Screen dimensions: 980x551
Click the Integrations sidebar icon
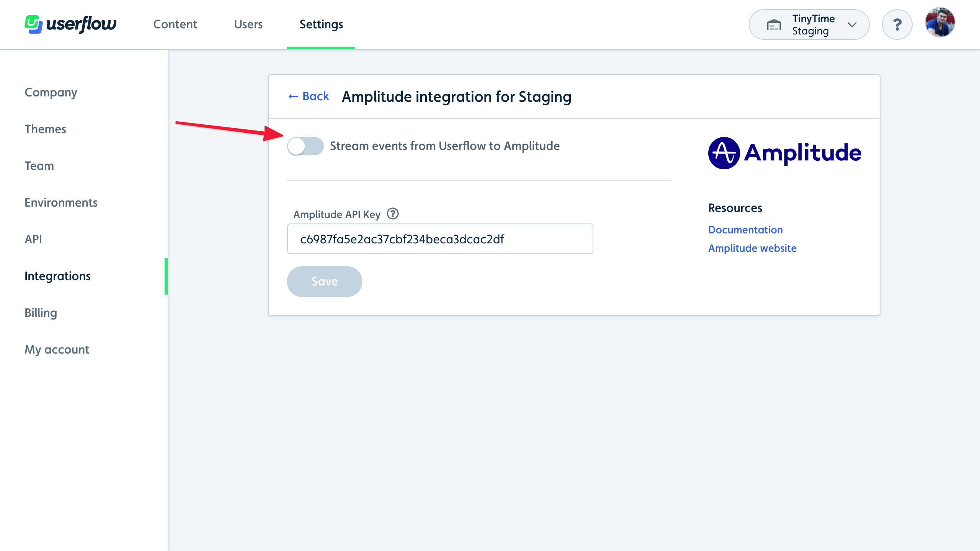point(57,276)
